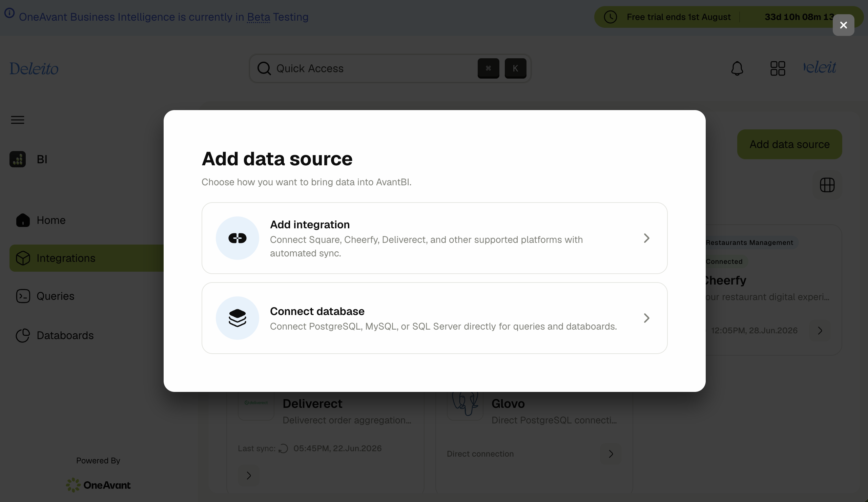Click the Beta link in banner

pos(258,17)
